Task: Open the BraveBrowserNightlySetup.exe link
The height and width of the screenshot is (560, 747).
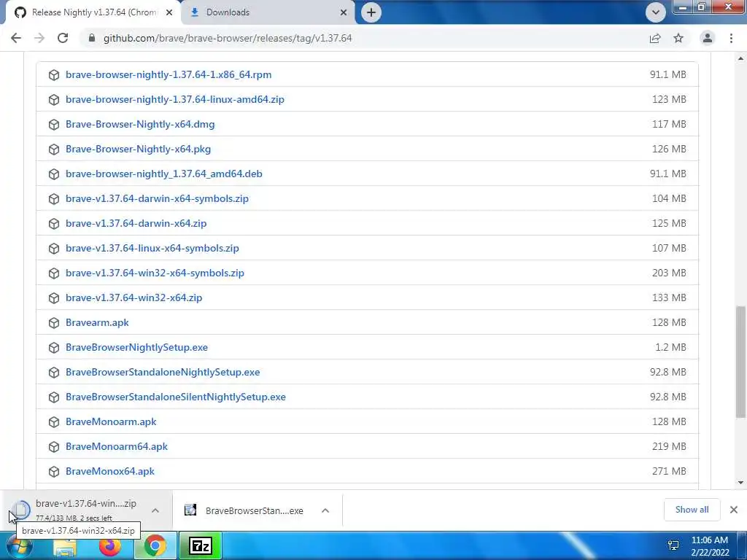Action: click(136, 347)
